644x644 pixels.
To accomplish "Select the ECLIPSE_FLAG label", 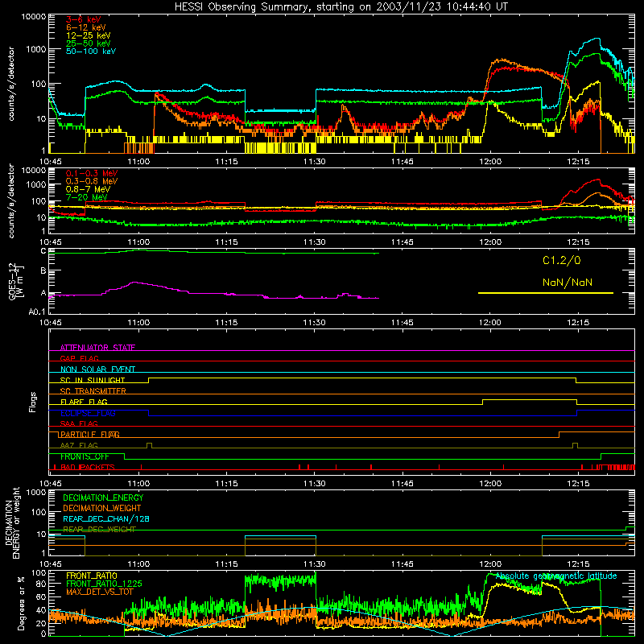I will coord(88,413).
